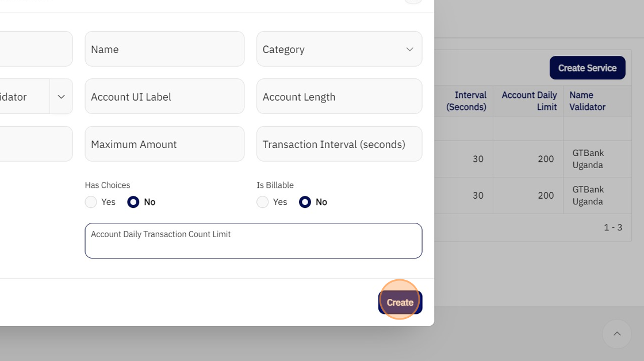Open the Category dropdown
Viewport: 644px width, 361px height.
339,50
